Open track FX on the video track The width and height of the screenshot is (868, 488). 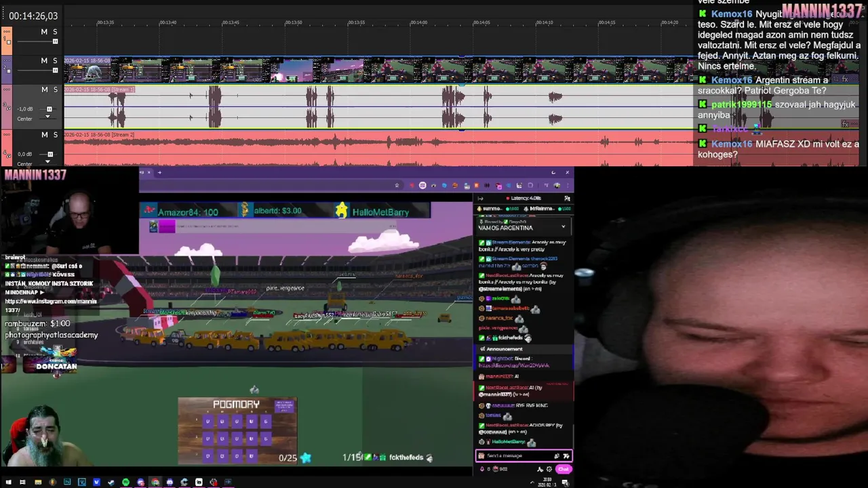[x=846, y=79]
